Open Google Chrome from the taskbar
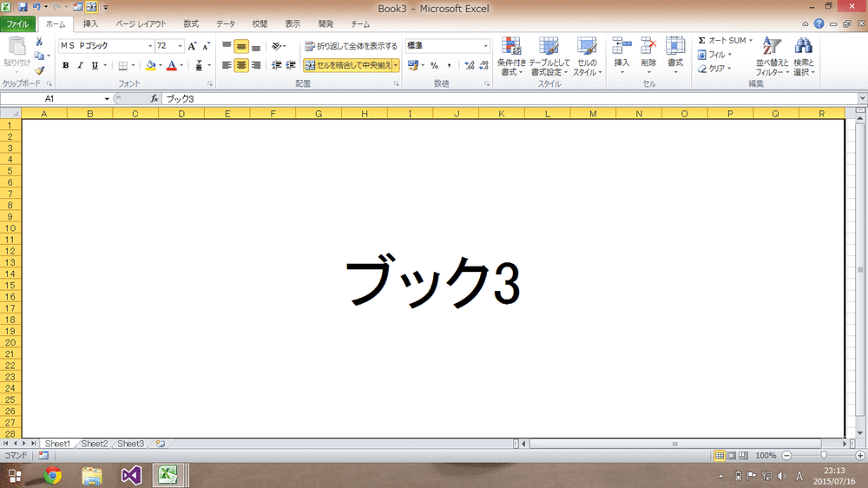This screenshot has width=868, height=488. (x=53, y=475)
